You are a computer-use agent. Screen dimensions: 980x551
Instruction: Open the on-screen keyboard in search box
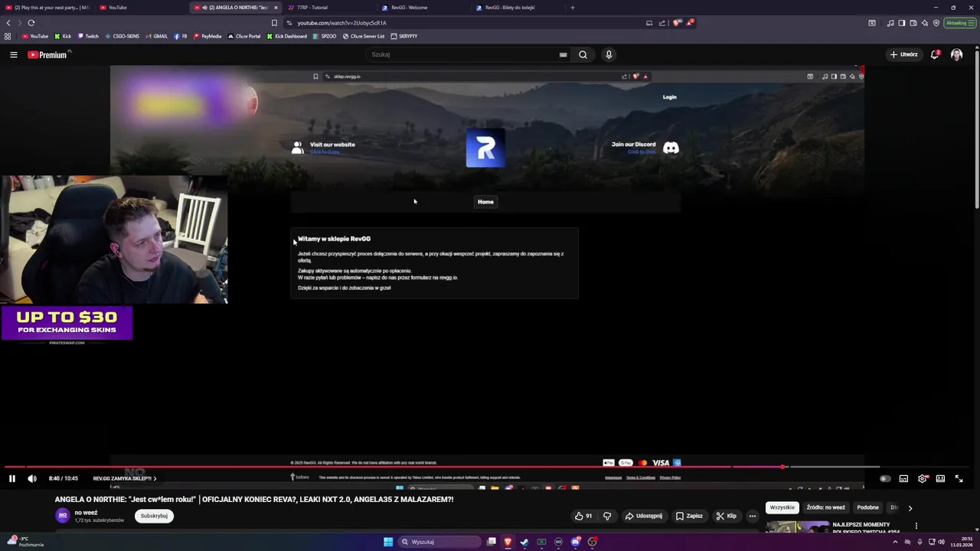(563, 54)
